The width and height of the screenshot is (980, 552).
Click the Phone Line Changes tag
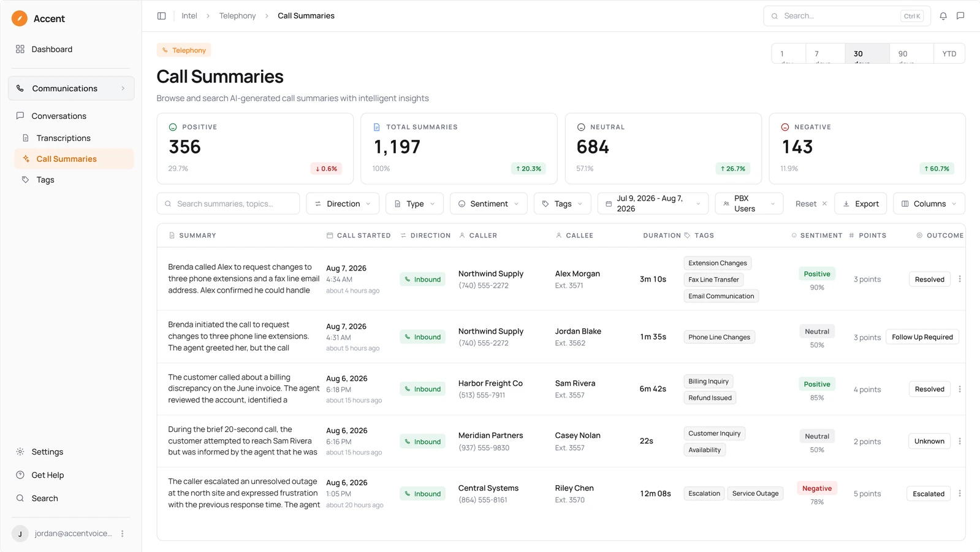[x=719, y=337]
